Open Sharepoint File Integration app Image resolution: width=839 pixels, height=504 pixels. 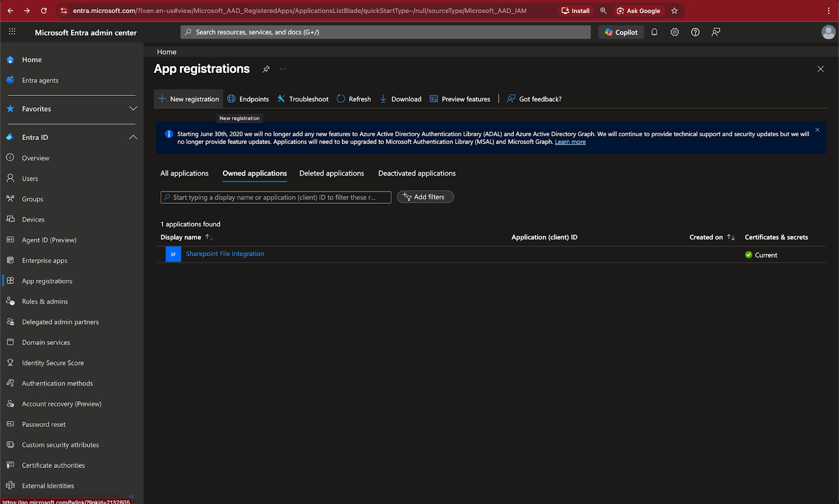225,254
